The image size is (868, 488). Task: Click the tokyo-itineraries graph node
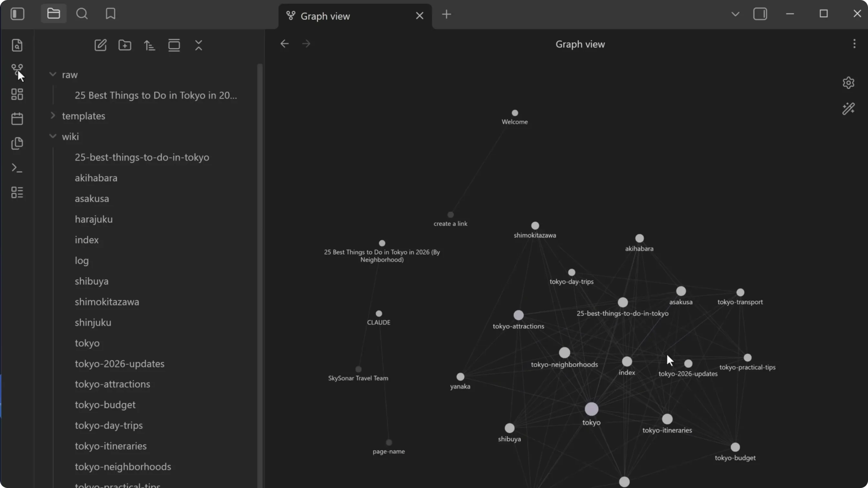click(x=667, y=419)
